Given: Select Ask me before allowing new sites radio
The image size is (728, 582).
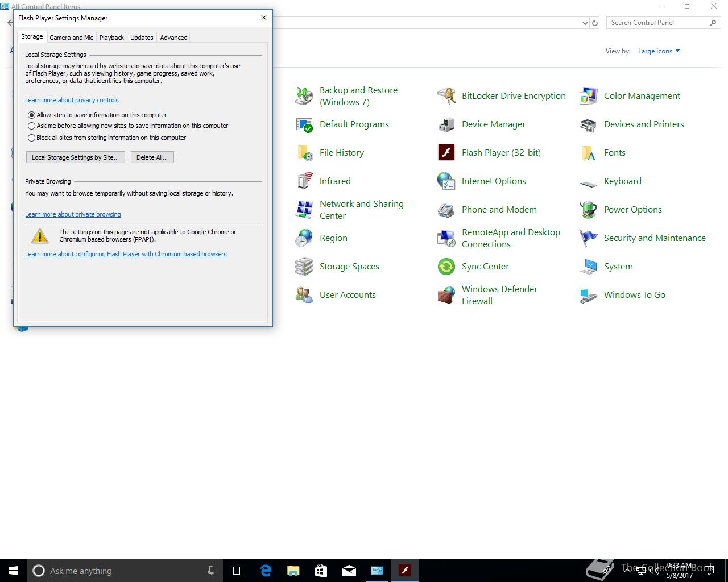Looking at the screenshot, I should [32, 126].
